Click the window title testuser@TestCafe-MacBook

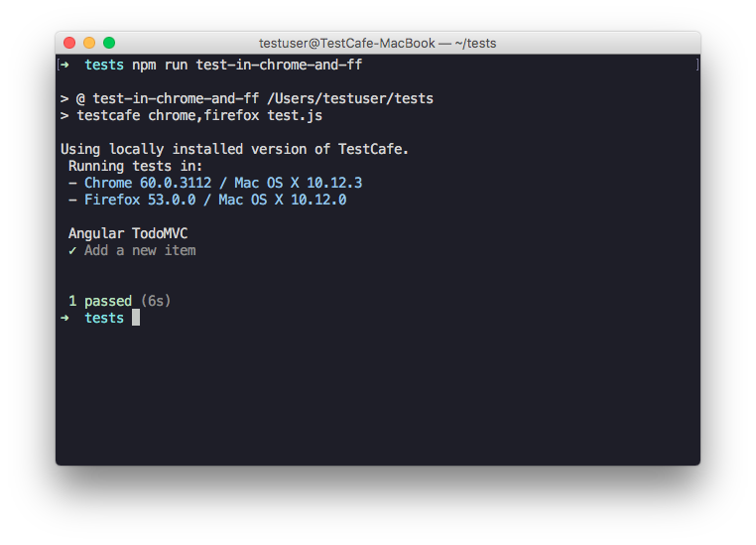[x=377, y=43]
